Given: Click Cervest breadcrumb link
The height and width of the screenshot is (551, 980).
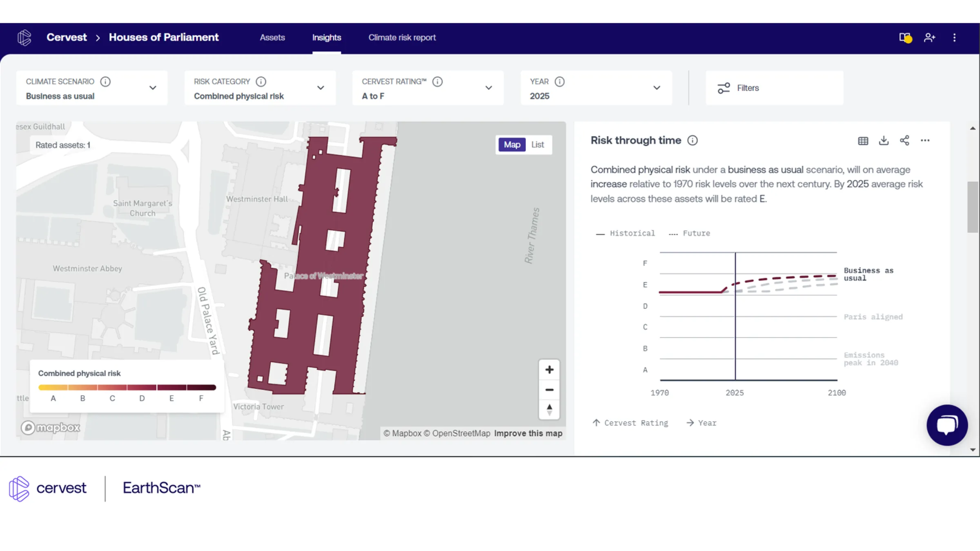Looking at the screenshot, I should 67,37.
